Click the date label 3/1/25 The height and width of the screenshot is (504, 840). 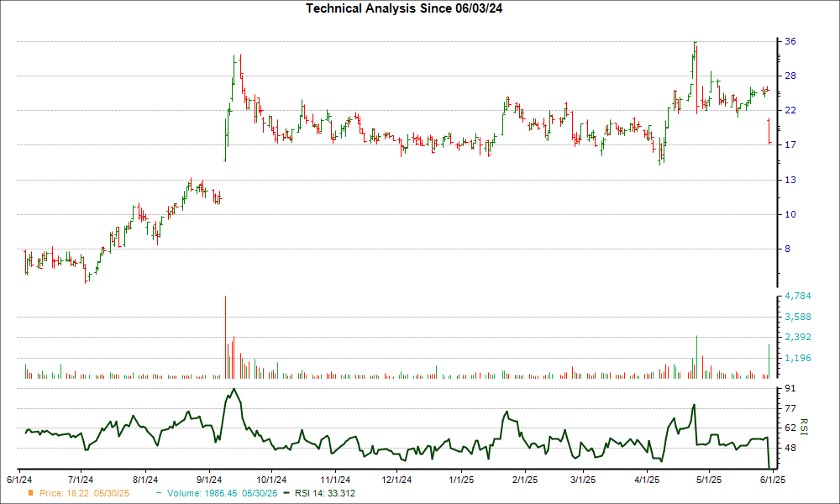583,480
